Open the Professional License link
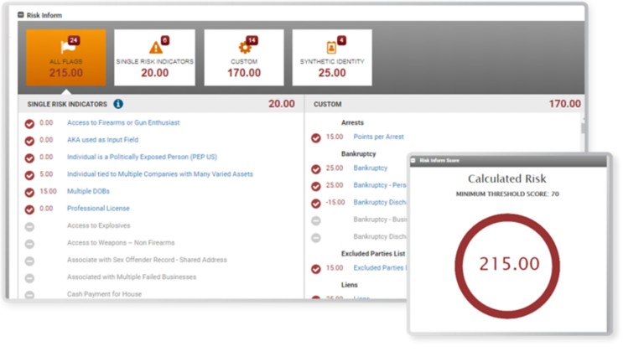Image resolution: width=644 pixels, height=362 pixels. 98,209
